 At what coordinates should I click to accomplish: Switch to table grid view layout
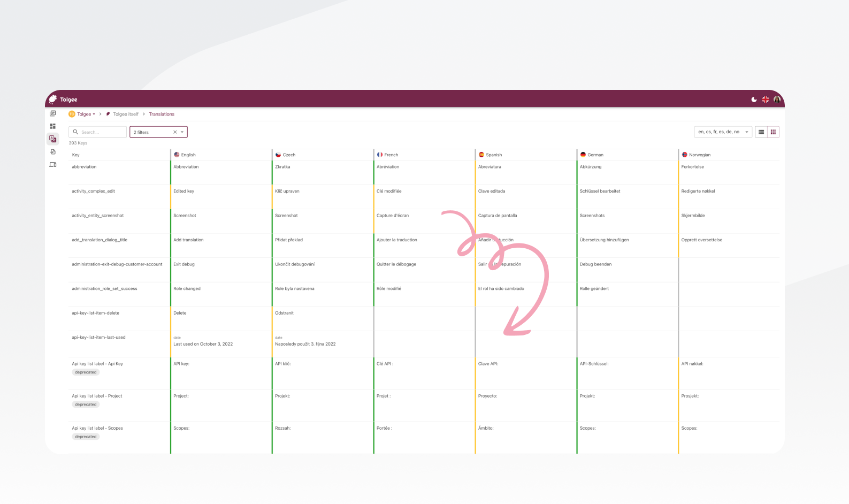pos(773,132)
